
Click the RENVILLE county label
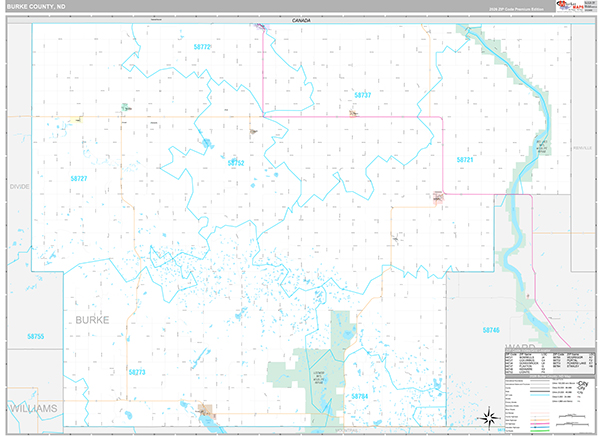click(582, 148)
